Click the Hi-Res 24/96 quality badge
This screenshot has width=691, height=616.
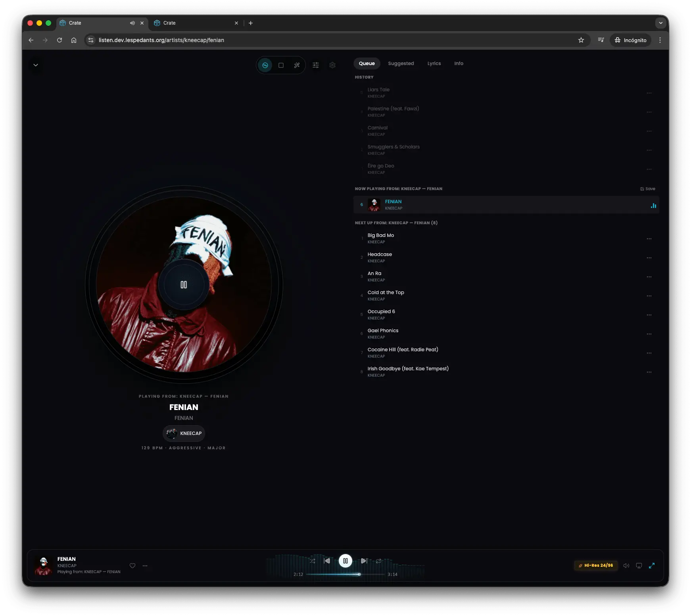(x=596, y=566)
